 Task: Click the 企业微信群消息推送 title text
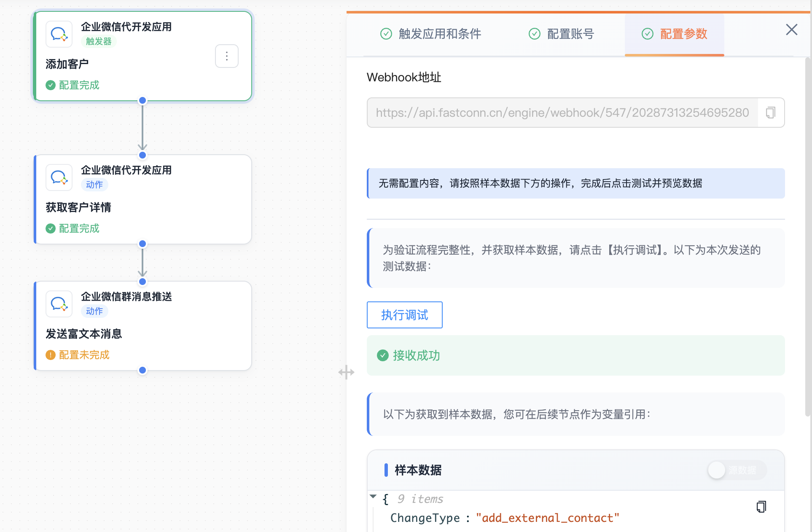[126, 297]
